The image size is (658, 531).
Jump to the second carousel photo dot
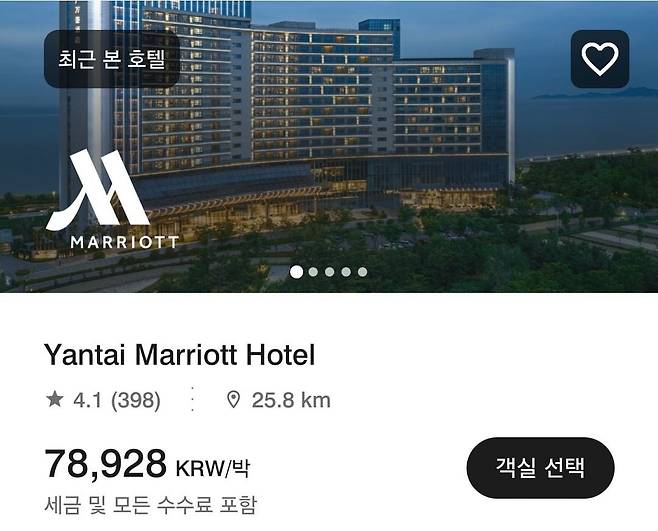point(313,272)
